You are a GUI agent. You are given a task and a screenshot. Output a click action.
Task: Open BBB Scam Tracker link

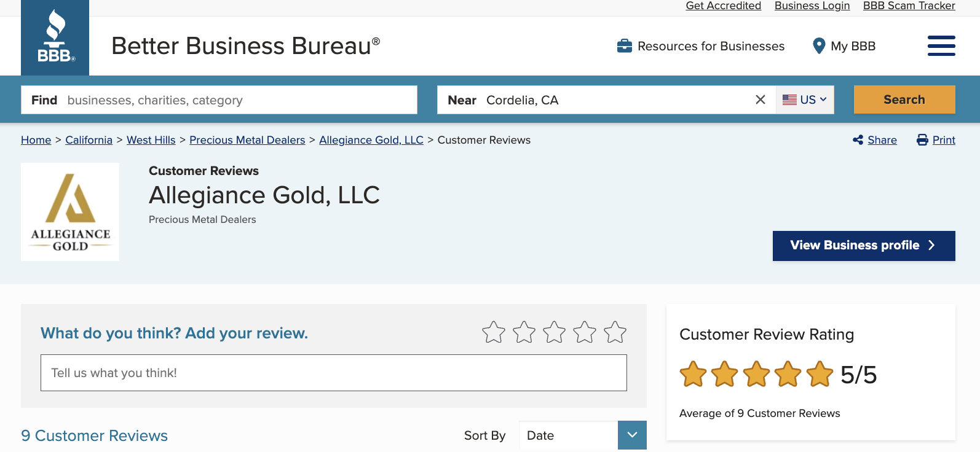[x=909, y=6]
